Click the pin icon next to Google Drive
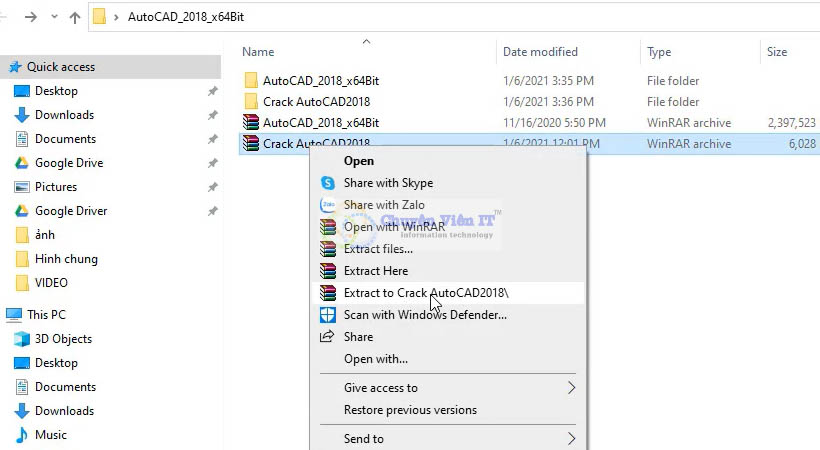The height and width of the screenshot is (450, 820). click(212, 163)
